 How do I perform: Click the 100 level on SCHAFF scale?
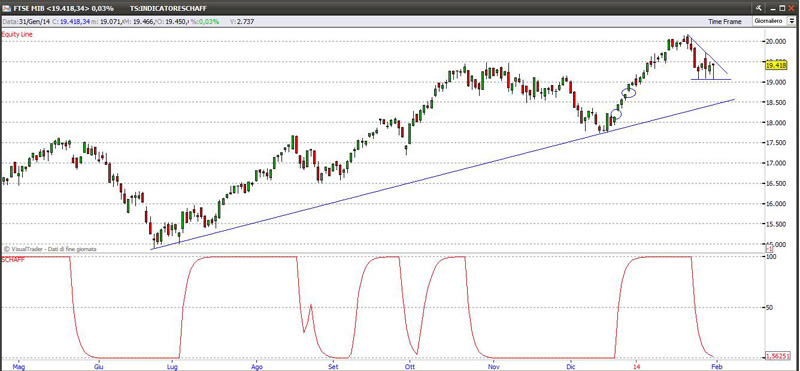[772, 257]
